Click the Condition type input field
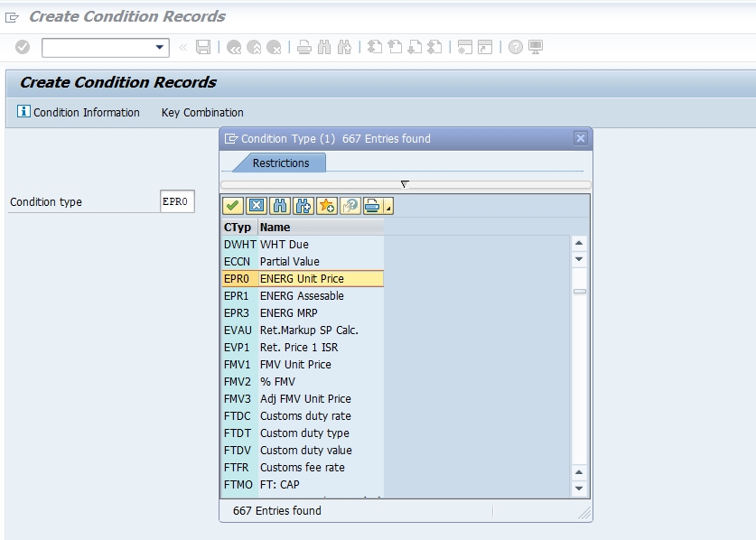This screenshot has height=540, width=756. [x=177, y=201]
